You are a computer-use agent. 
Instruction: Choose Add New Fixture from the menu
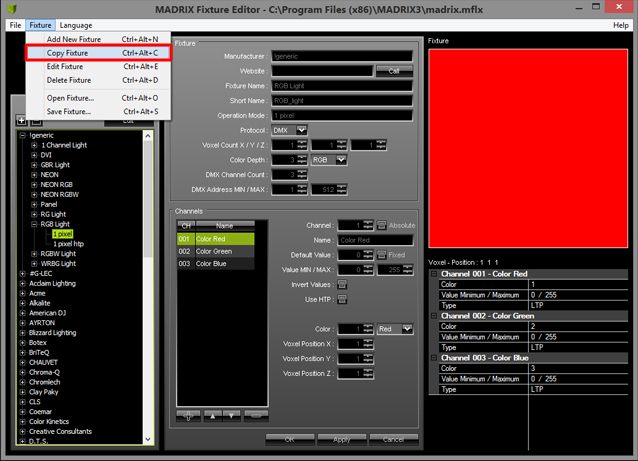(x=98, y=39)
